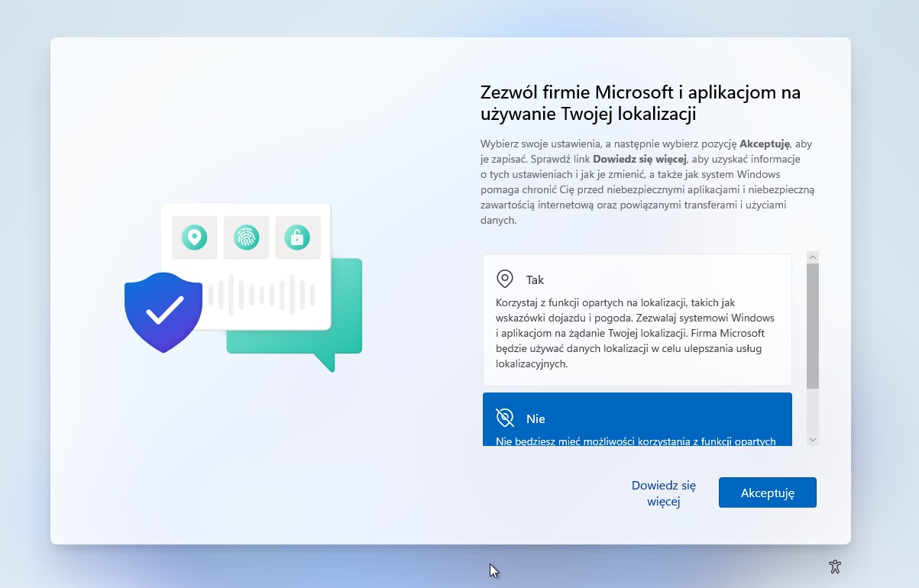Viewport: 919px width, 588px height.
Task: Open the Dowiedz się więcej link
Action: [x=663, y=493]
